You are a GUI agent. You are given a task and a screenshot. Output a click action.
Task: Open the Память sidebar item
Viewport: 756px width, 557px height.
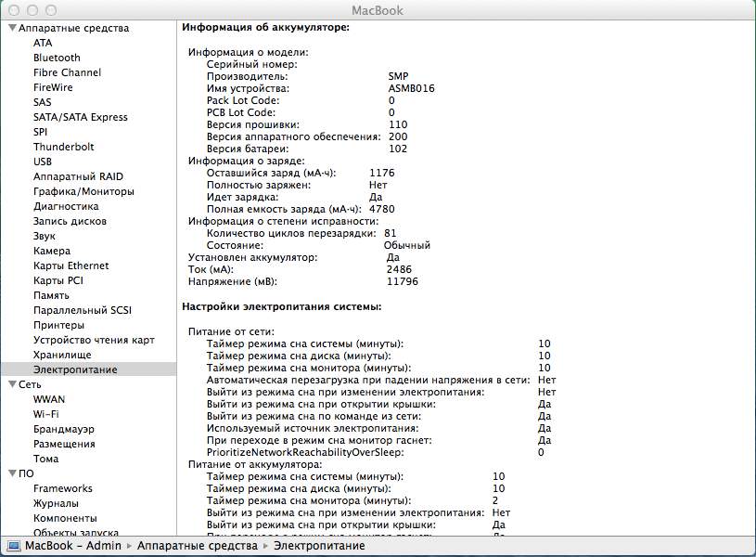[51, 295]
